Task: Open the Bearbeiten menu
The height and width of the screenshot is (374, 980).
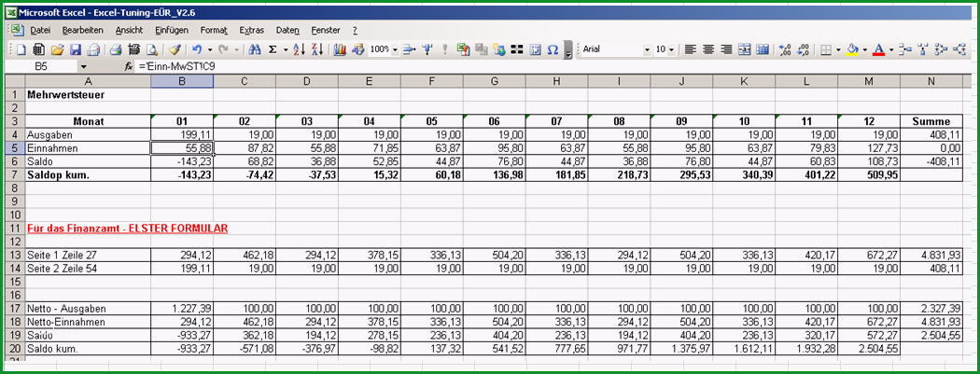Action: point(82,30)
